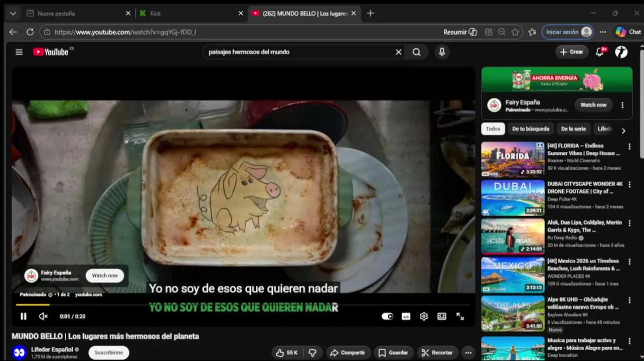Open player settings gear
Screen dimensions: 644x361
[x=424, y=316]
